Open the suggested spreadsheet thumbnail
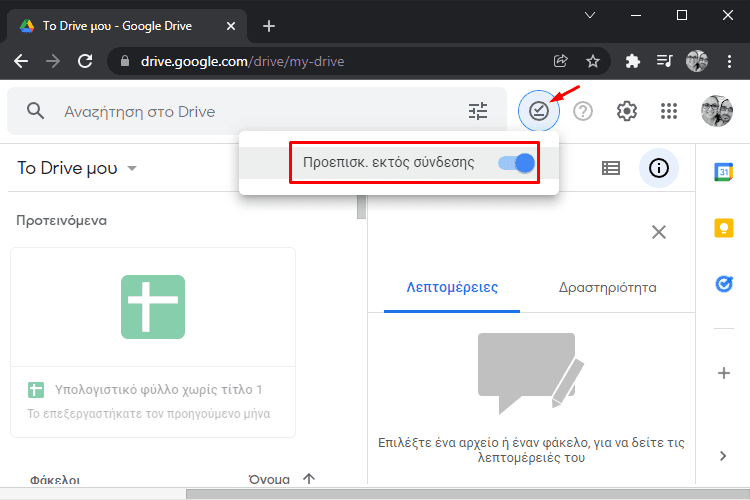The image size is (750, 500). click(153, 307)
